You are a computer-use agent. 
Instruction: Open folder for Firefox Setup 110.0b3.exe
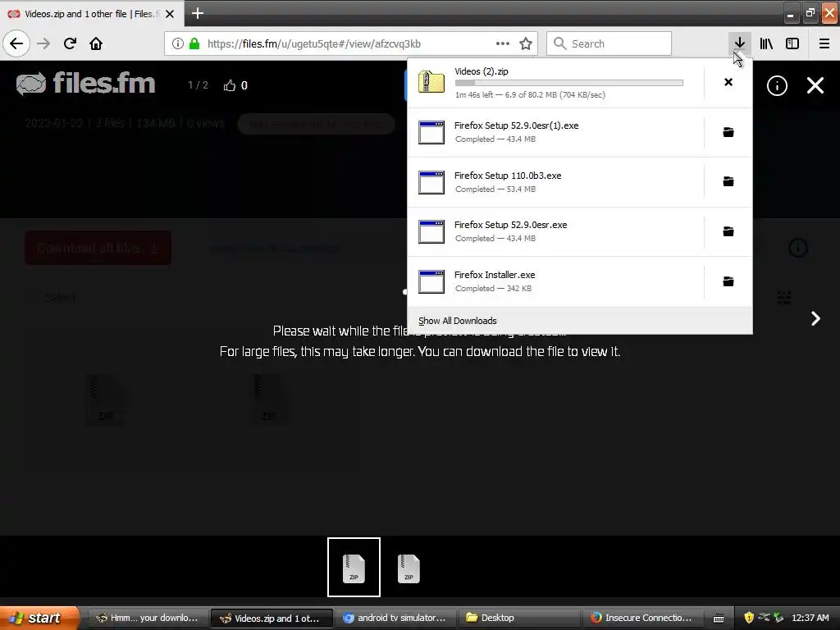point(728,181)
